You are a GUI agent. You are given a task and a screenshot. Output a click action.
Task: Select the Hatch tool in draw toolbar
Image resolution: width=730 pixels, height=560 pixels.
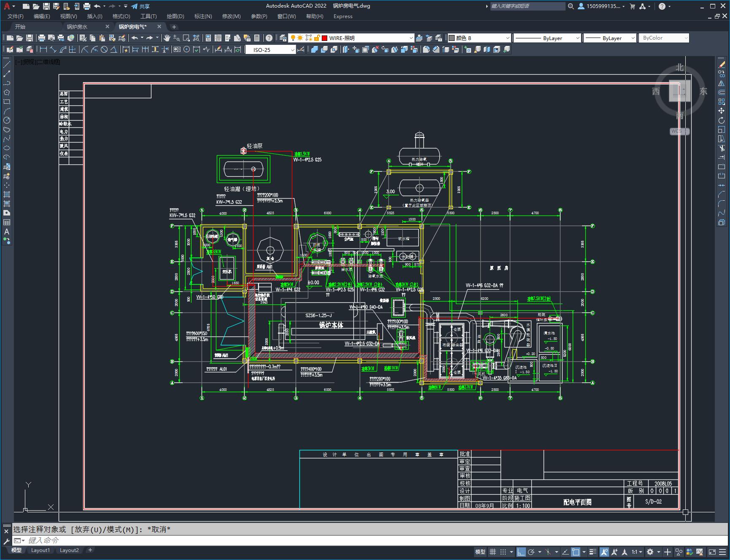click(x=7, y=194)
